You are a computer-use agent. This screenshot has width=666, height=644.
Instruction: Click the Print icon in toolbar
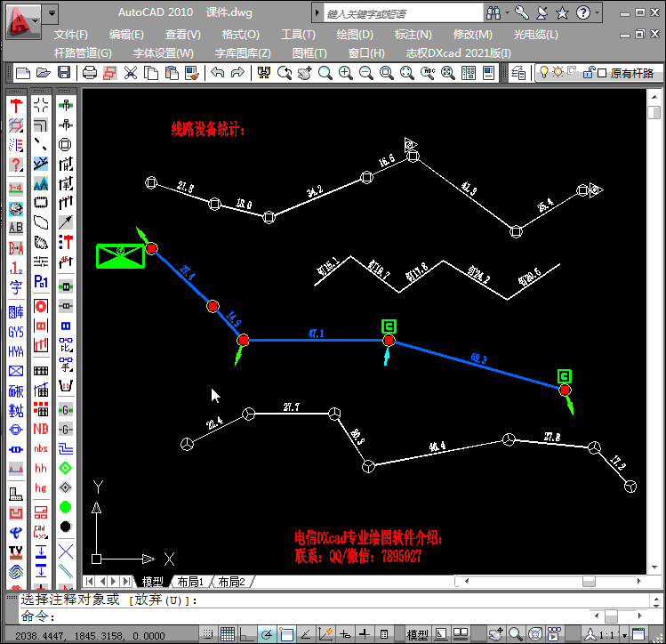tap(90, 73)
